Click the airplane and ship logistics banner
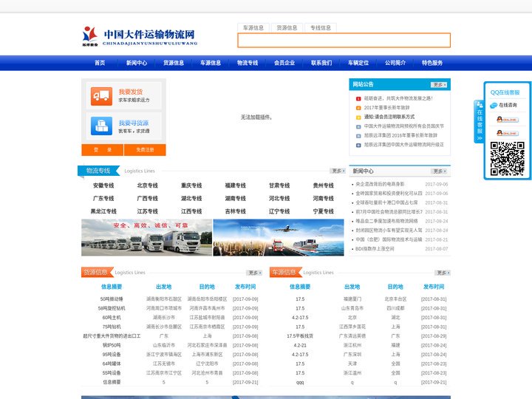 [279, 237]
